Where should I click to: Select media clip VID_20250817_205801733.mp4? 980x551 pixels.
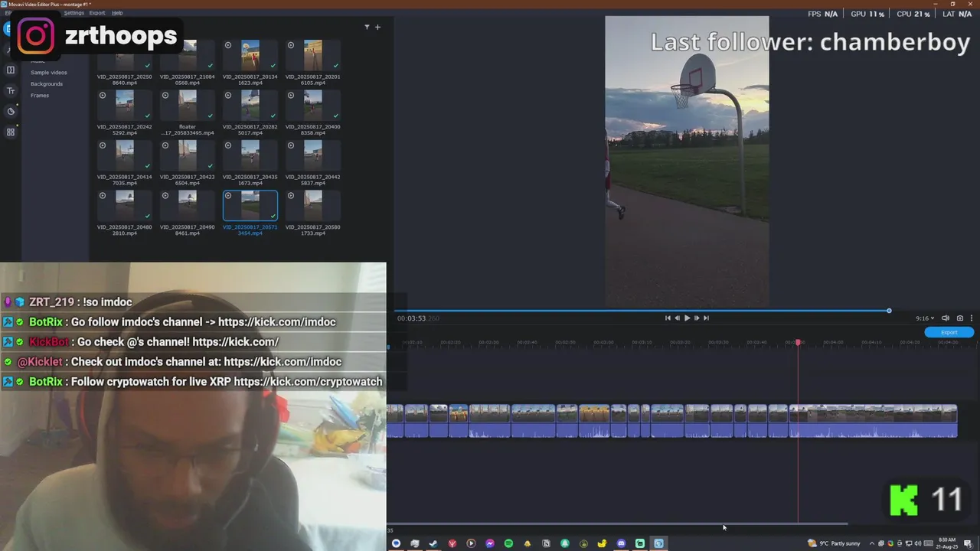pos(313,205)
